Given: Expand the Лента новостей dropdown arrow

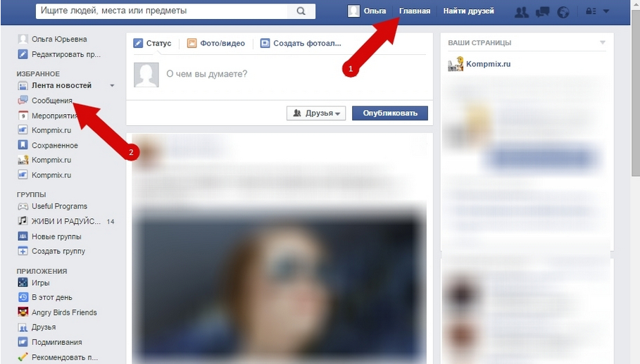Looking at the screenshot, I should pyautogui.click(x=112, y=86).
